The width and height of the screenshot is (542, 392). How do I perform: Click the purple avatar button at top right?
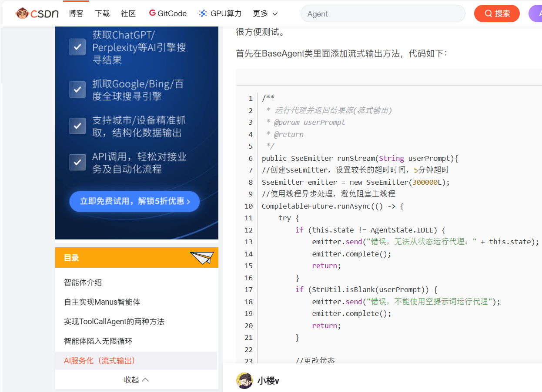(535, 13)
